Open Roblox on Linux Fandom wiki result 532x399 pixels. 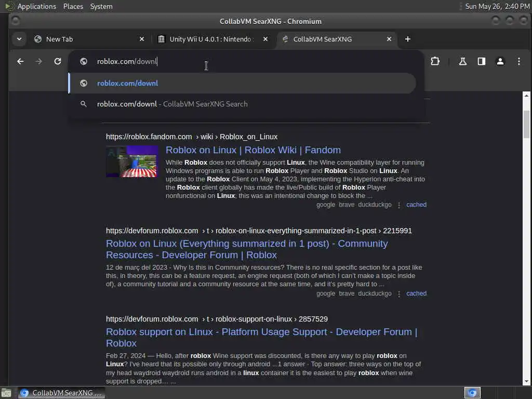(253, 150)
